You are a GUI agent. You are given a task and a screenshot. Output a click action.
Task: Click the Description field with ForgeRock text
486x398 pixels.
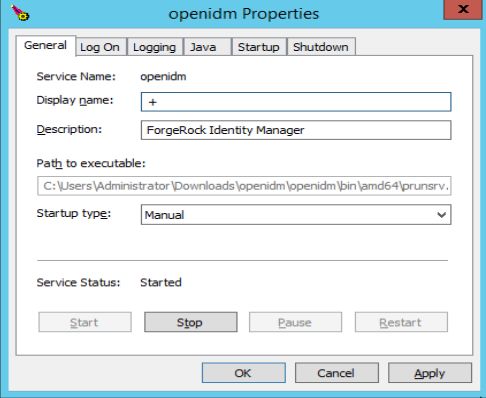point(296,130)
